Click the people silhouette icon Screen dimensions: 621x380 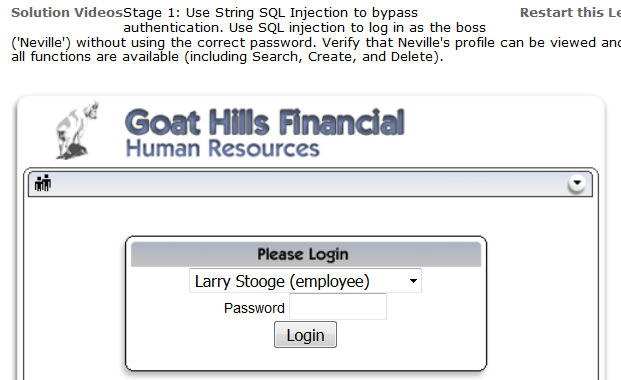[x=43, y=183]
